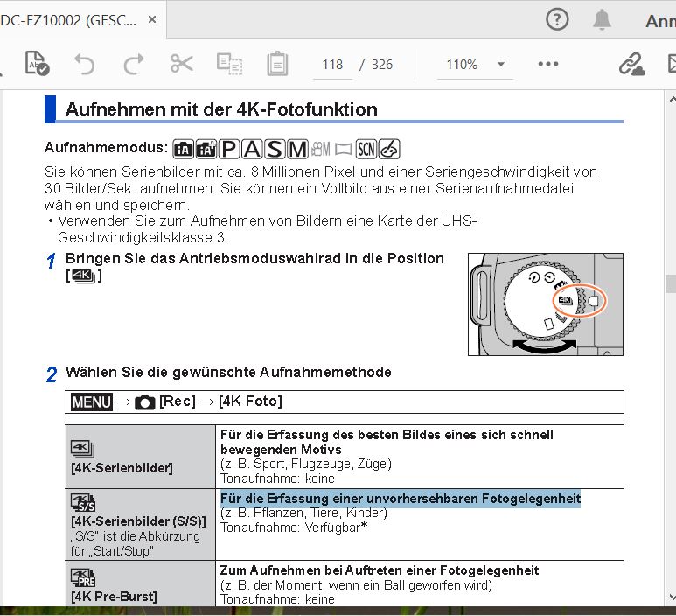This screenshot has height=616, width=676.
Task: Open the zoom level dropdown arrow
Action: (501, 65)
